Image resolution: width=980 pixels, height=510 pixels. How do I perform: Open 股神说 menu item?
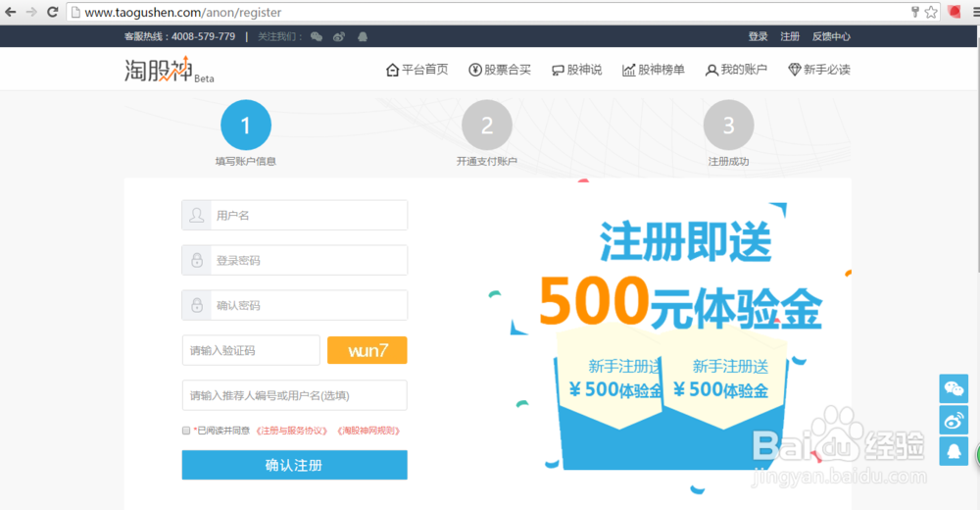click(577, 70)
